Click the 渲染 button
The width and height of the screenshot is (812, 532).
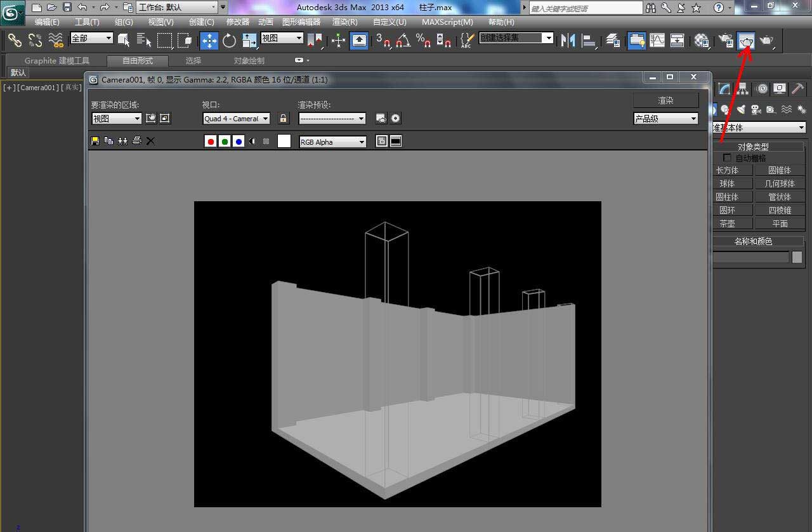click(665, 100)
